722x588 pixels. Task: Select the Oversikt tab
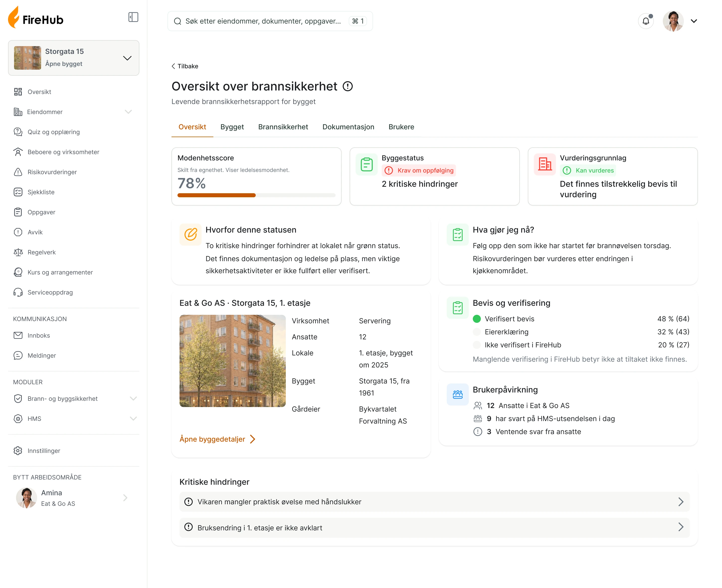(192, 127)
